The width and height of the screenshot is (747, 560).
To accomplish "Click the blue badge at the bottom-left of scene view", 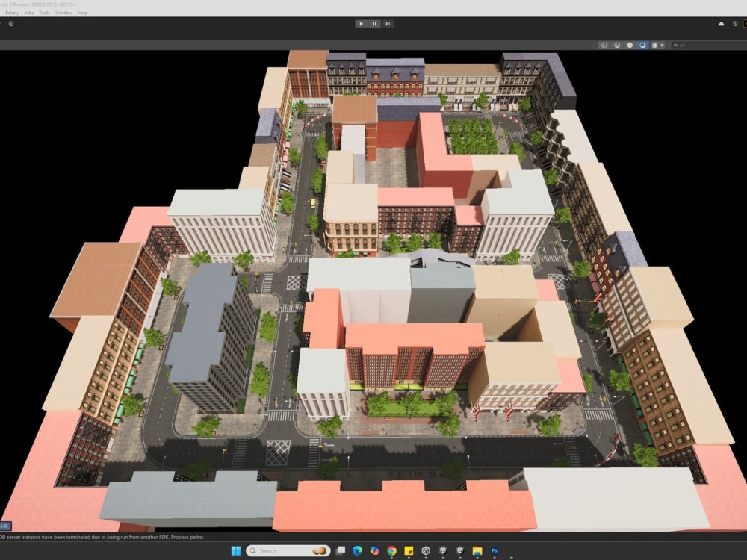I will point(4,526).
